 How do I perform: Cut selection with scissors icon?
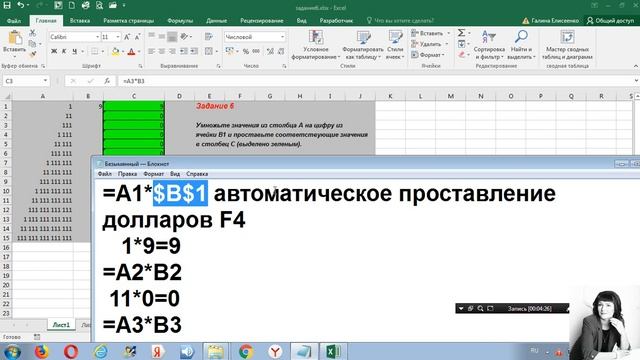coord(33,33)
